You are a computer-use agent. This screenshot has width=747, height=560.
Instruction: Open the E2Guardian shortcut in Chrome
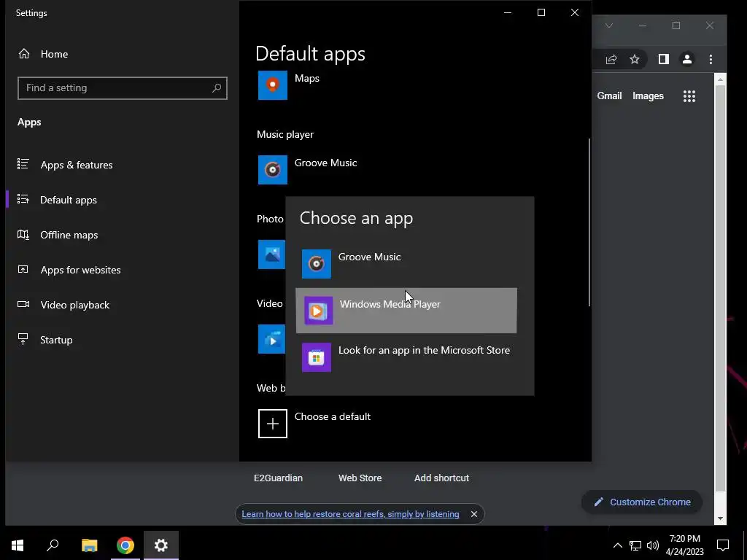278,478
